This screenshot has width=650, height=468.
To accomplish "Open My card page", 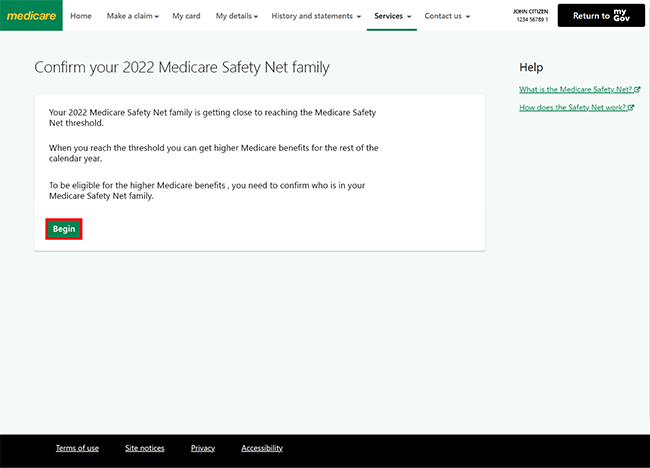I will [x=186, y=16].
